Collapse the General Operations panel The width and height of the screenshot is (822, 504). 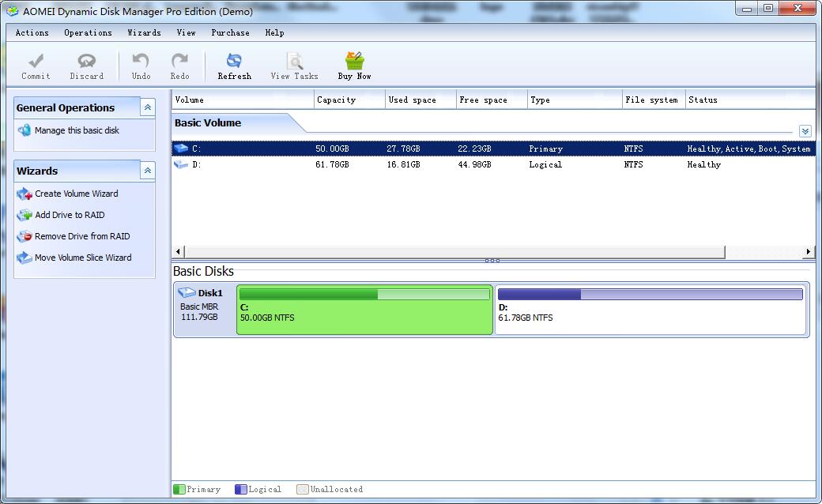tap(147, 107)
